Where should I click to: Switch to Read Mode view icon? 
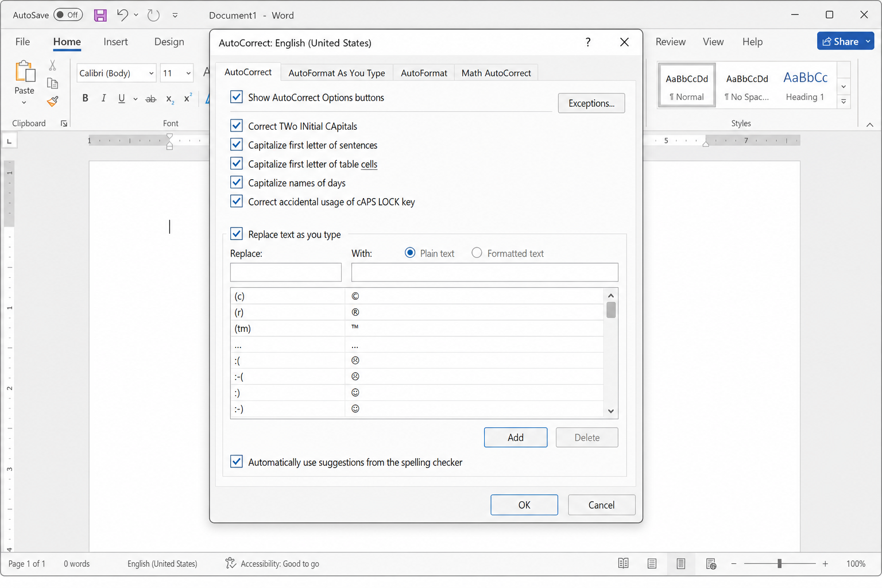(x=623, y=564)
